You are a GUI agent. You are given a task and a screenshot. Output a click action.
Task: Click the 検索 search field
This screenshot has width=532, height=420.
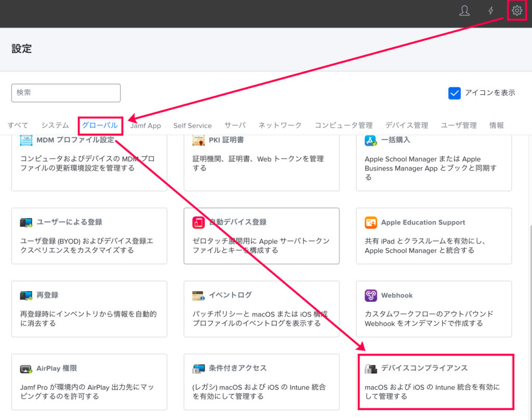coord(66,93)
